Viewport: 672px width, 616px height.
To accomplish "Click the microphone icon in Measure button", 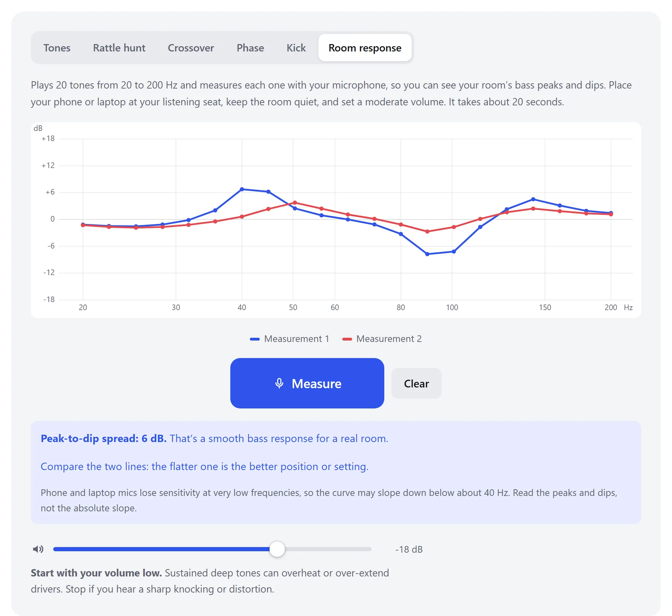I will (279, 383).
